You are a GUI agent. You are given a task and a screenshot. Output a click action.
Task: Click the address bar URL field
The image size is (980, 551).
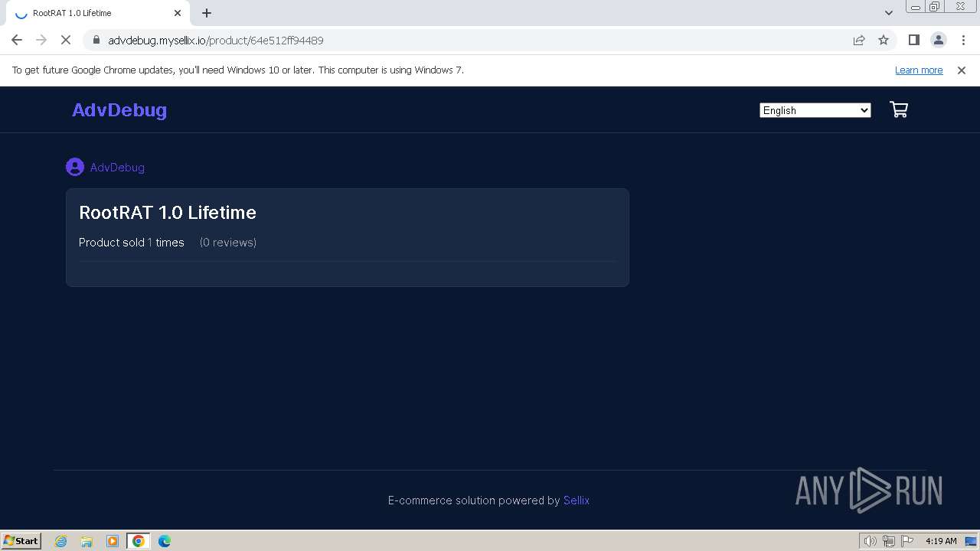tap(475, 40)
